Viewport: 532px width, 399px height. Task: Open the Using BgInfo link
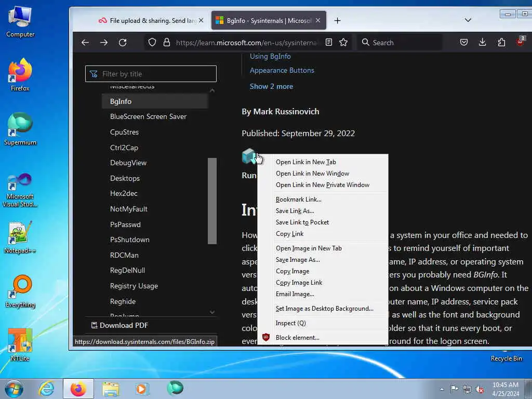pyautogui.click(x=270, y=56)
